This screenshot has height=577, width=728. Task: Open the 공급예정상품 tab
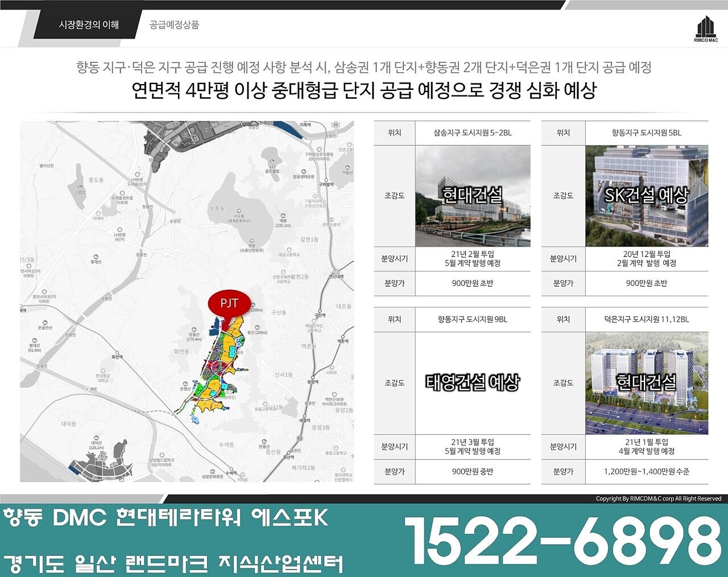click(x=174, y=25)
